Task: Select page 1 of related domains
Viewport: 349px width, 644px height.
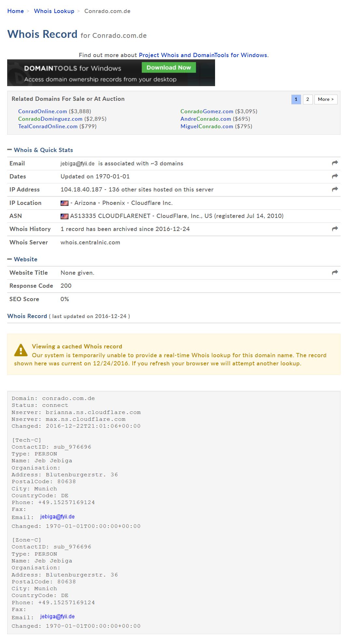Action: pyautogui.click(x=296, y=100)
